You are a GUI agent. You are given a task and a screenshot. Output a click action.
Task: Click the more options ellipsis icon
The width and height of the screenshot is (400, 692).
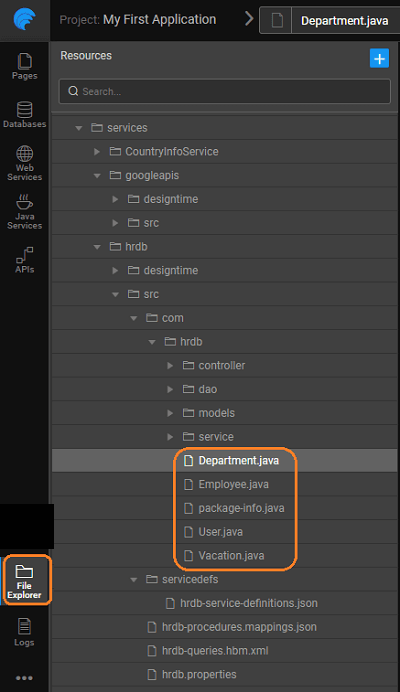[24, 678]
